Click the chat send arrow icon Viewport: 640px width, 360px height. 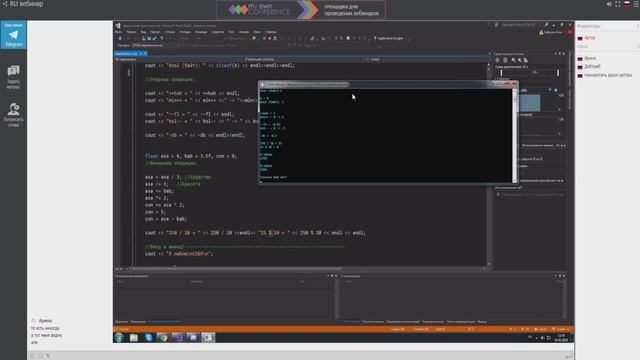pyautogui.click(x=568, y=356)
